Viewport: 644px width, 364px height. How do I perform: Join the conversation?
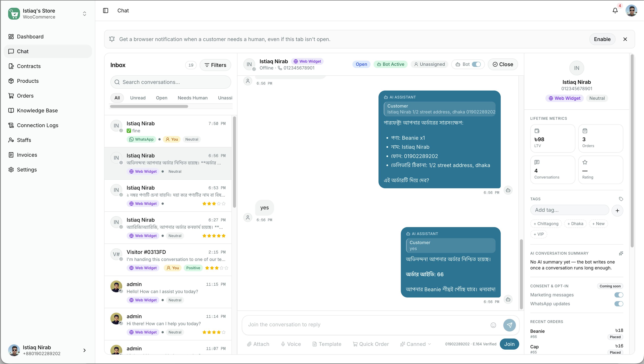pos(509,344)
